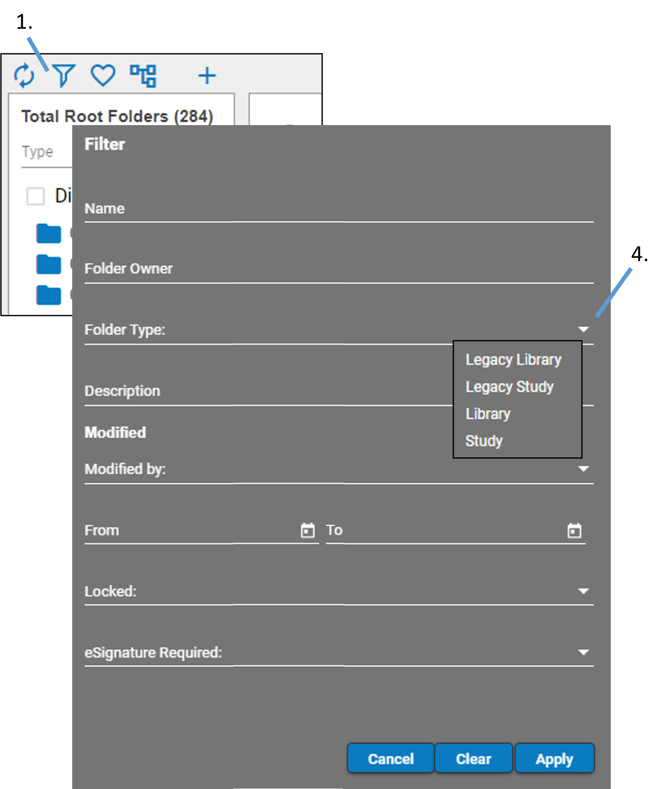The width and height of the screenshot is (672, 789).
Task: Click the refresh icon in the toolbar
Action: (24, 76)
